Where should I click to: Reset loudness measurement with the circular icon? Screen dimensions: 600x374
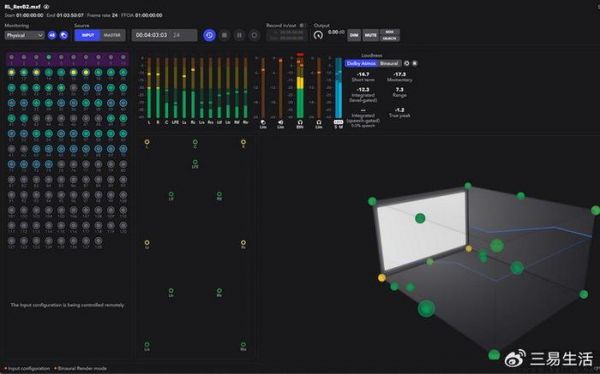[407, 63]
